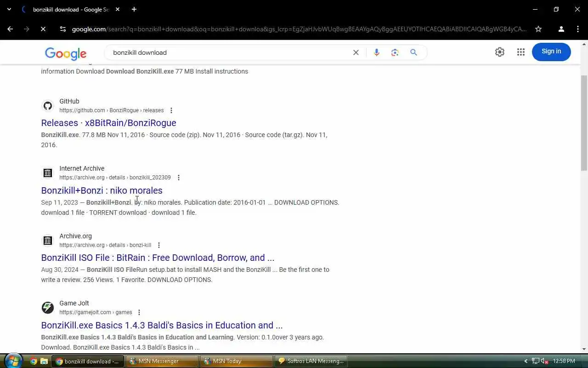Sign in to Google account

pos(551,52)
